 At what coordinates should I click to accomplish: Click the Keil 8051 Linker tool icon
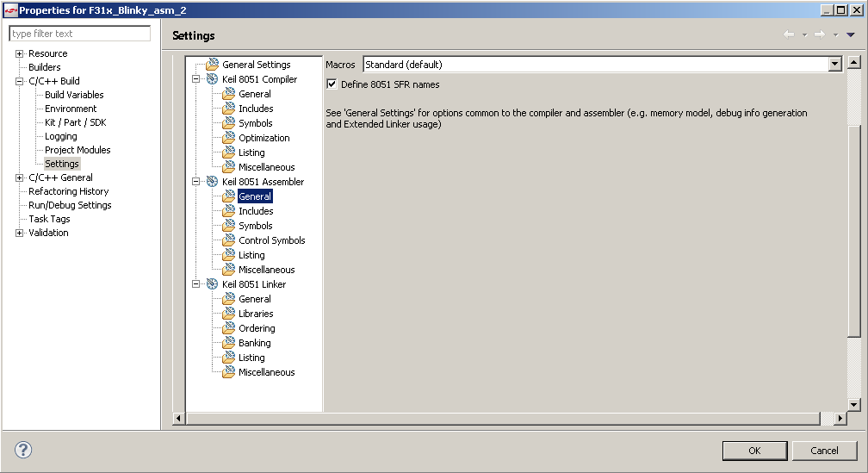tap(212, 284)
